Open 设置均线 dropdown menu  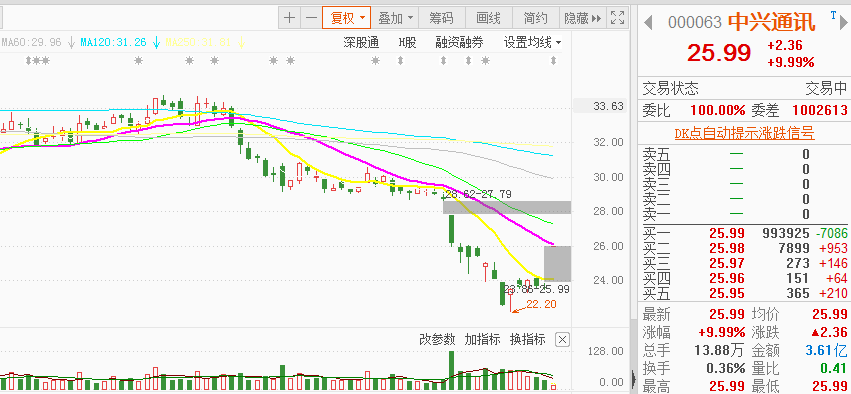click(x=532, y=42)
